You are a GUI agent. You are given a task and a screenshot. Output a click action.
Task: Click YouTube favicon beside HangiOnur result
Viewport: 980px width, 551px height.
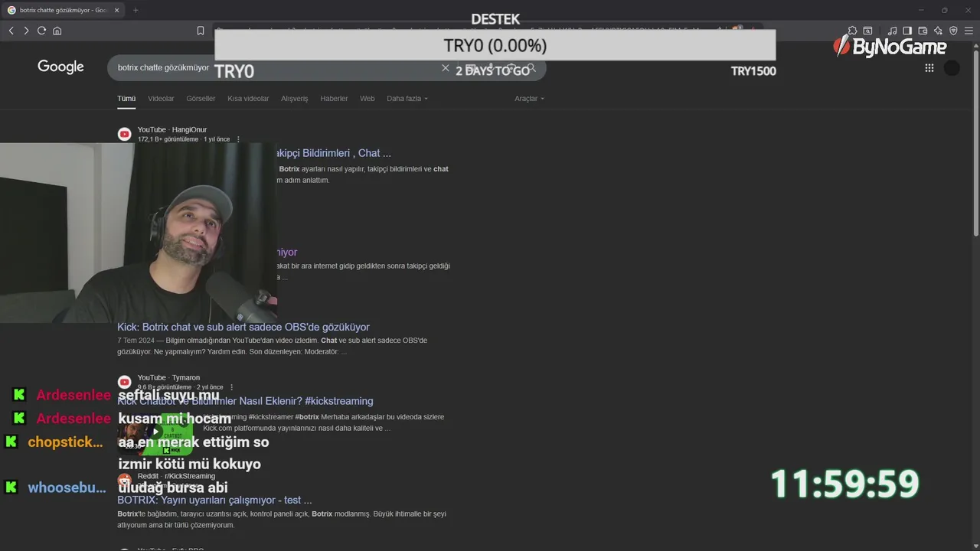coord(124,134)
